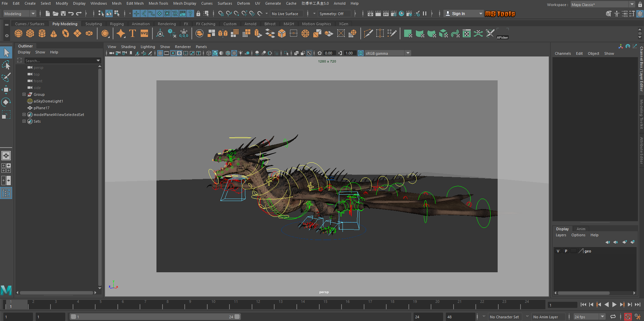
Task: Click the current frame input field
Action: click(562, 305)
